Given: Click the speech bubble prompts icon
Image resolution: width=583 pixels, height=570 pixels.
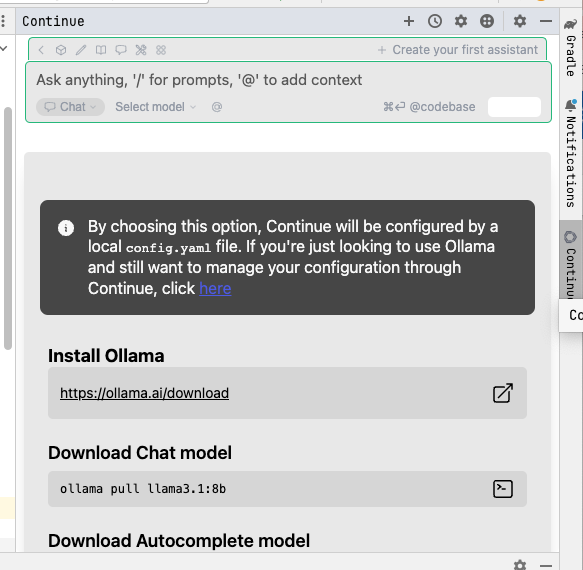Looking at the screenshot, I should tap(121, 50).
